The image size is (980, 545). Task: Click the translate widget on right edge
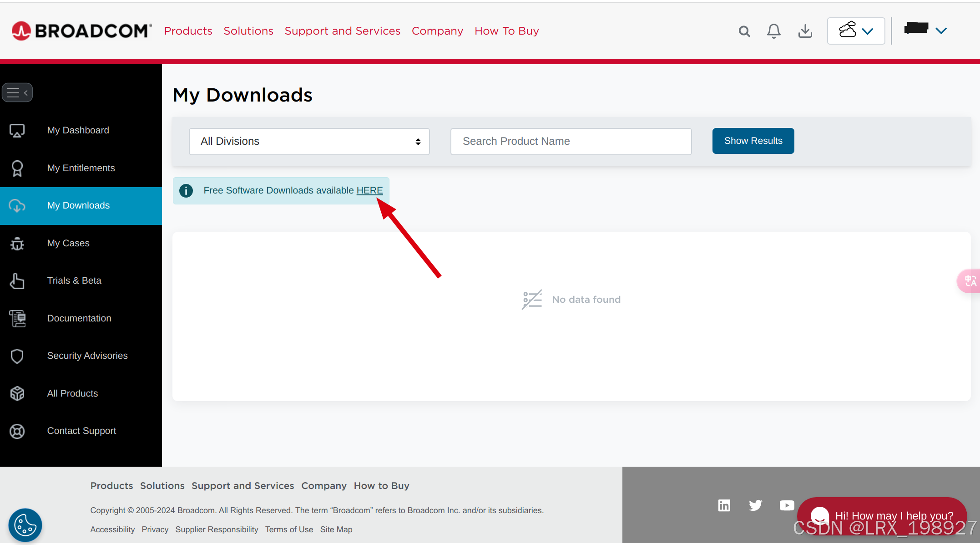tap(970, 281)
